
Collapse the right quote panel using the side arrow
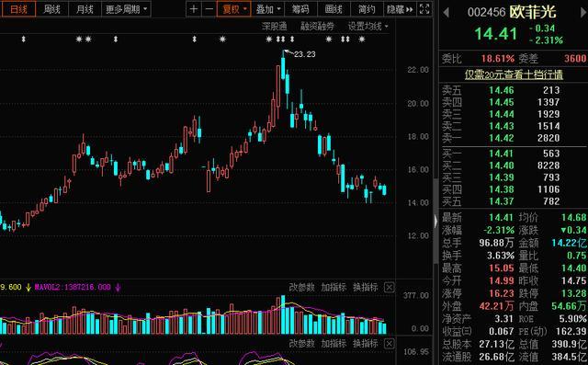click(x=435, y=222)
